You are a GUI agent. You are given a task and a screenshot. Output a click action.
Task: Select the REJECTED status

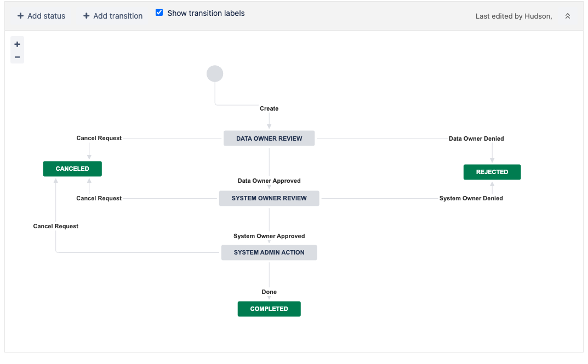tap(492, 172)
